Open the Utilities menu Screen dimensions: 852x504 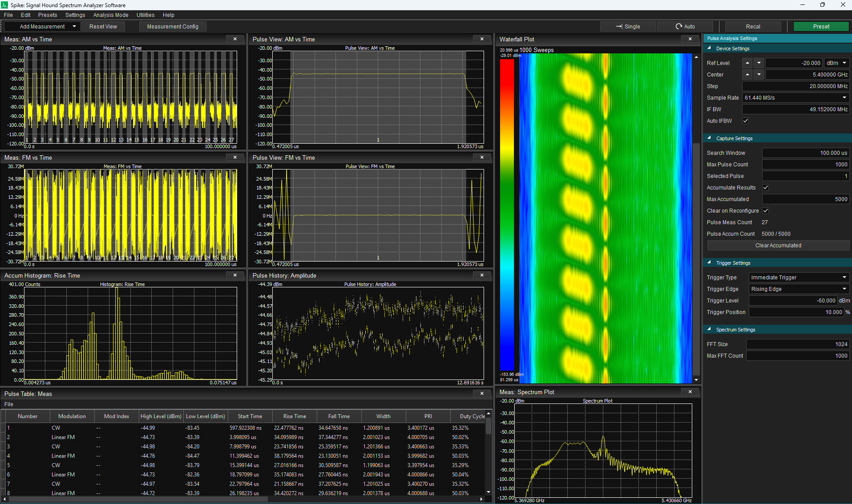(x=145, y=15)
